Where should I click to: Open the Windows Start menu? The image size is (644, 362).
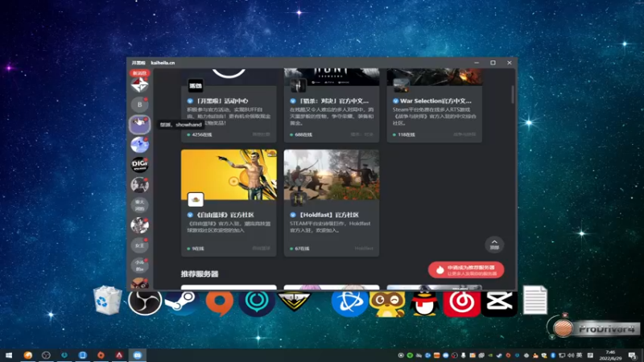[x=9, y=355]
